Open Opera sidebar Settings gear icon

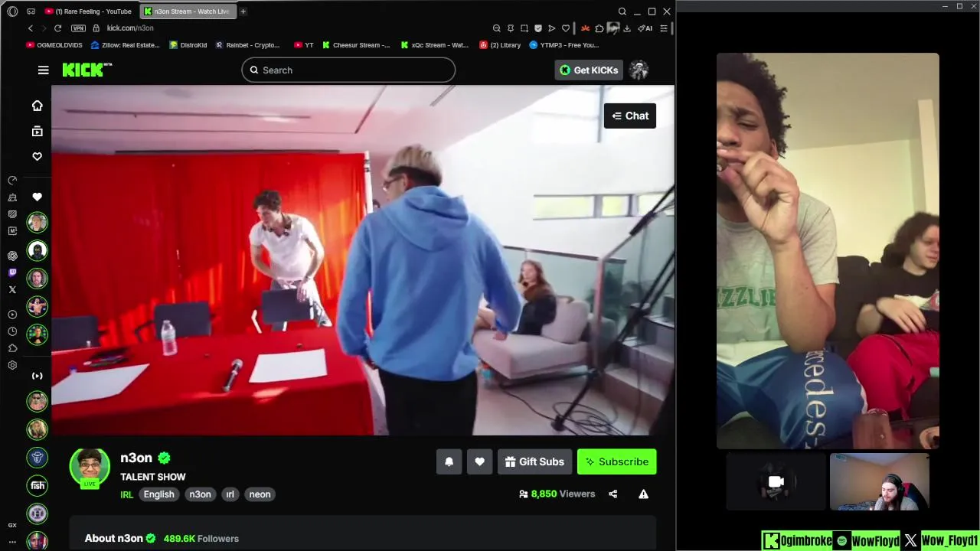point(12,365)
